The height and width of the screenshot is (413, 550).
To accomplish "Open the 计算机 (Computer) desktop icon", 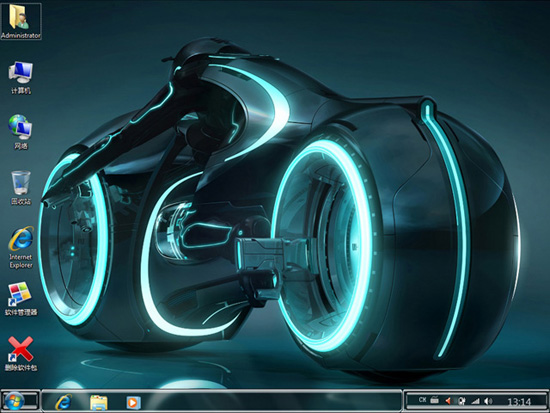I will tap(21, 78).
